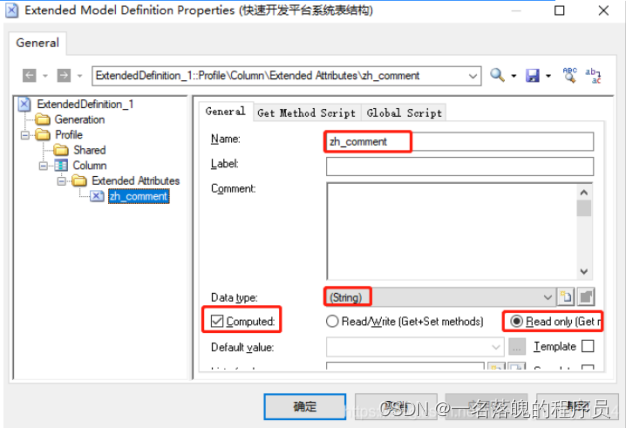Screen dimensions: 626x428
Task: Click Comment scrollbar up arrow
Action: tap(584, 192)
